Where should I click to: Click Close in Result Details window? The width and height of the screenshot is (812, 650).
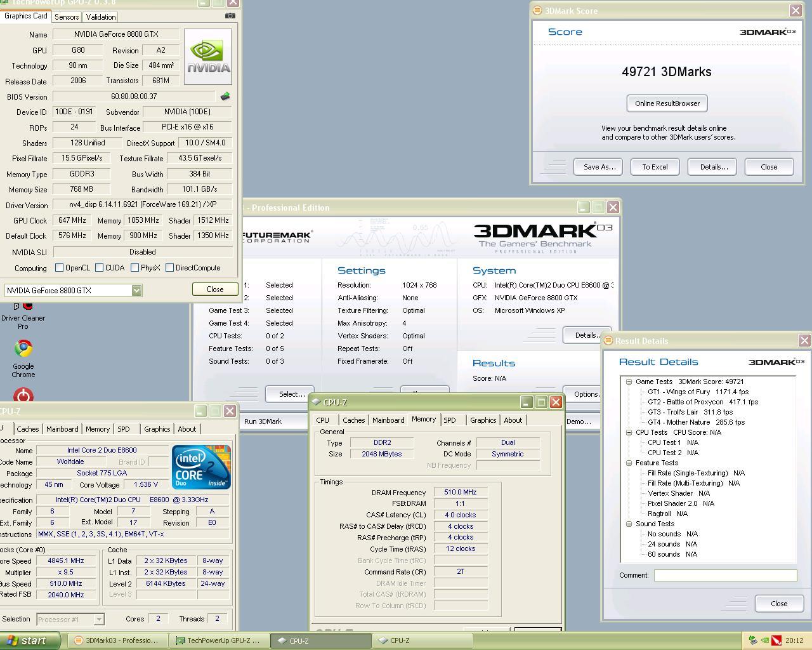tap(779, 604)
